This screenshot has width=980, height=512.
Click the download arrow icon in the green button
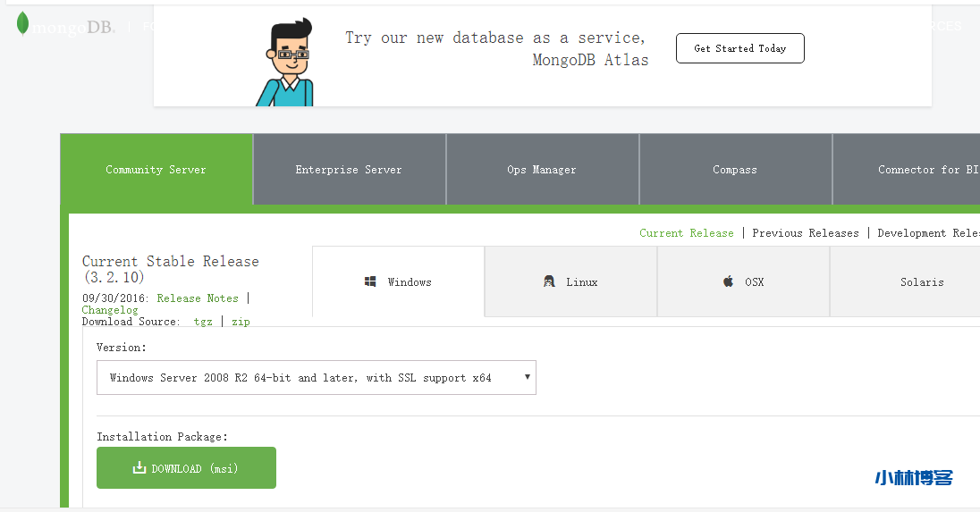139,467
